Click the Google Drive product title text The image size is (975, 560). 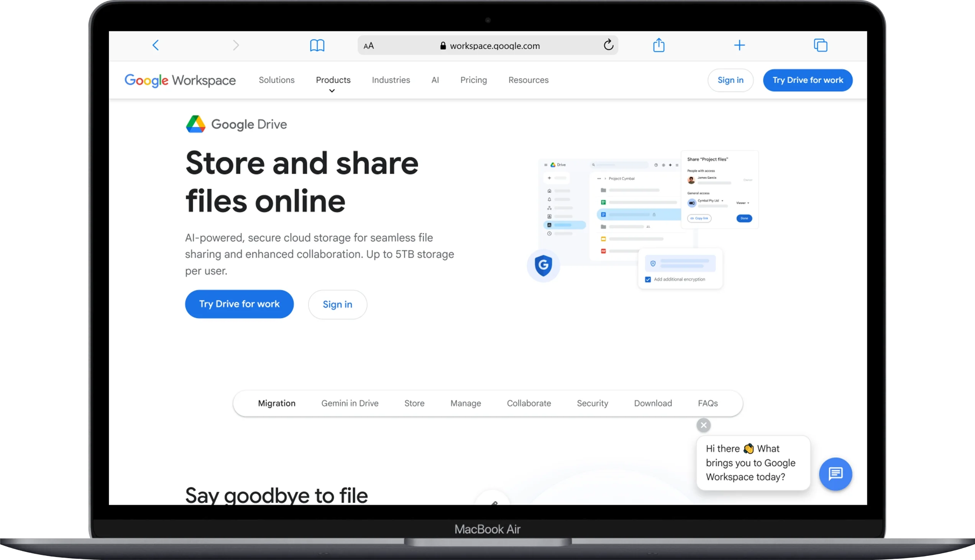pyautogui.click(x=249, y=124)
